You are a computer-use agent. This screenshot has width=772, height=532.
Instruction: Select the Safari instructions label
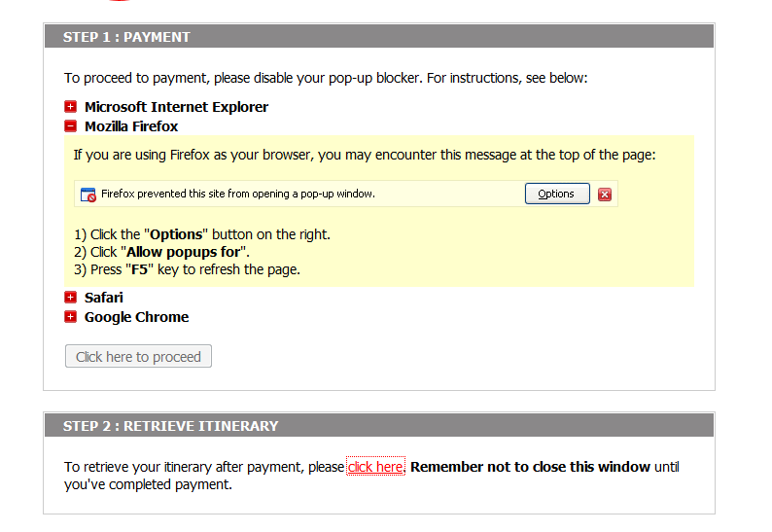(104, 298)
